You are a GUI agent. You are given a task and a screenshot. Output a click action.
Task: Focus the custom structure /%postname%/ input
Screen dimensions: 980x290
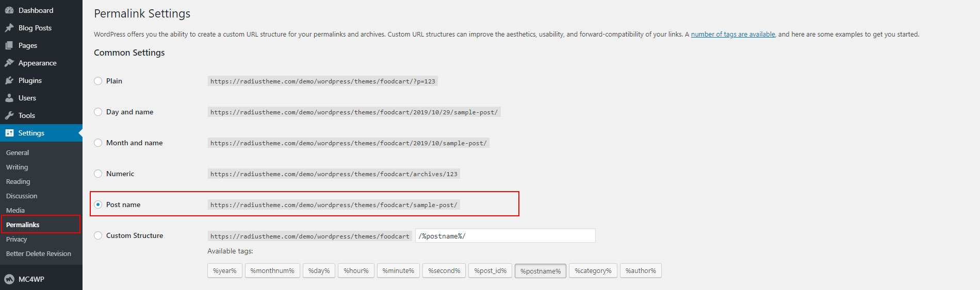(505, 235)
